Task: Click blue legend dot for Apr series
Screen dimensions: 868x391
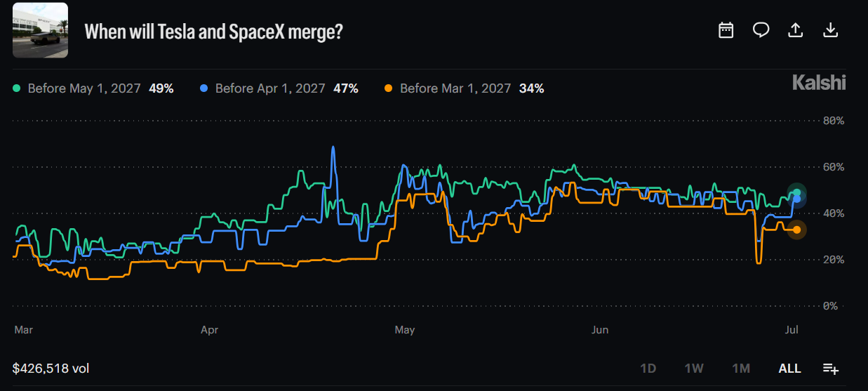Action: click(204, 88)
